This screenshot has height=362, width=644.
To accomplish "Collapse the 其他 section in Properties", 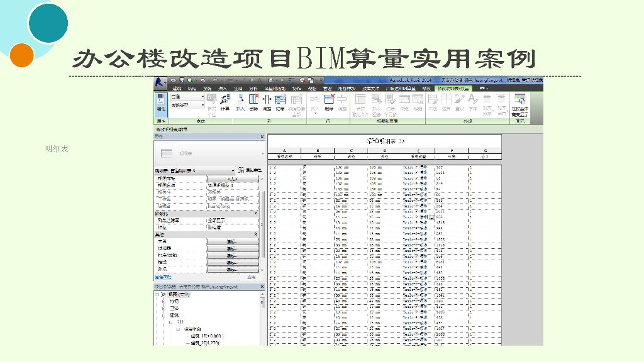I will point(255,234).
